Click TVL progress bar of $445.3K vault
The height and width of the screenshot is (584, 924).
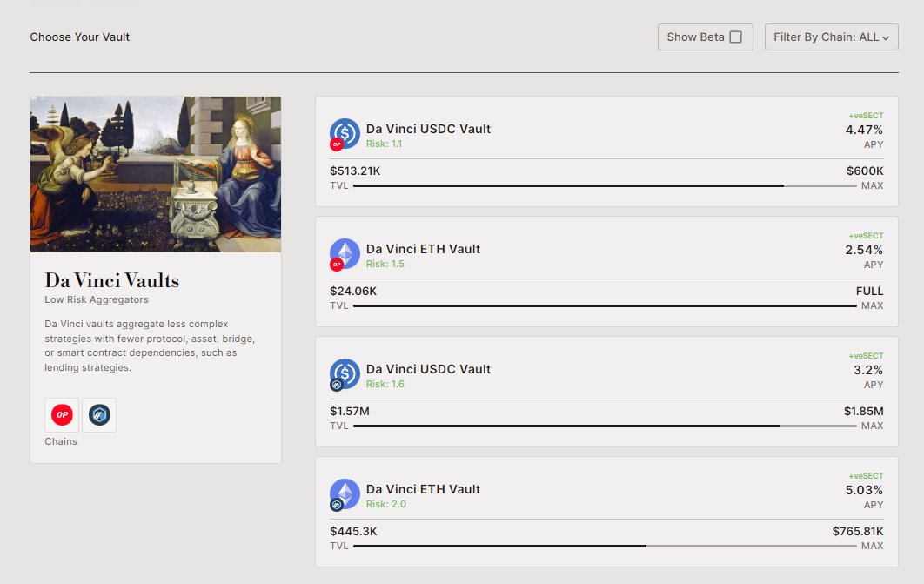pyautogui.click(x=605, y=547)
